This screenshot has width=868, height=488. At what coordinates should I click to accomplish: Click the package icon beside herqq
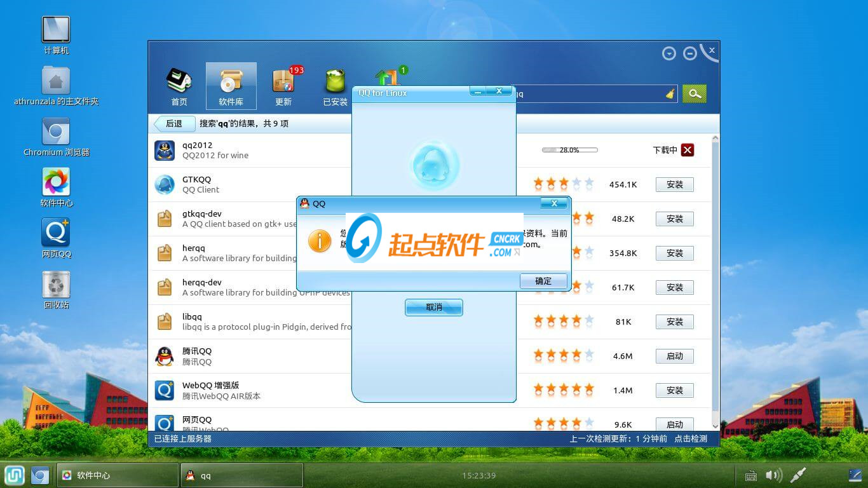point(165,253)
